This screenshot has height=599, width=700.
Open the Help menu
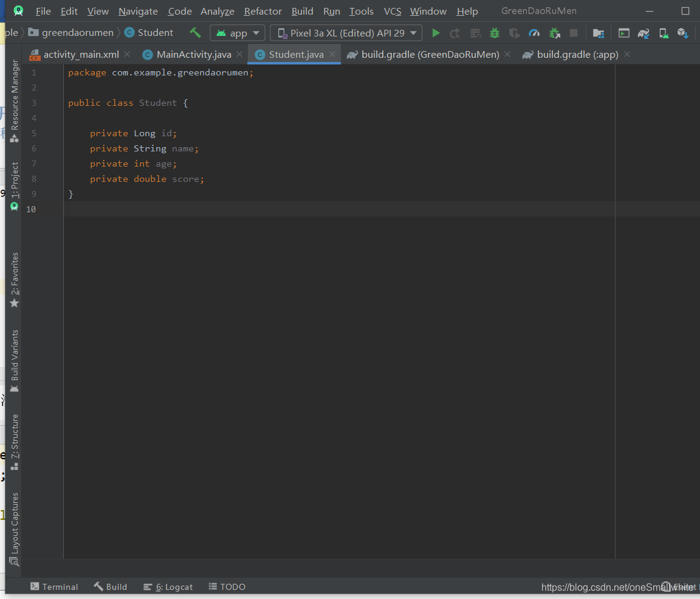point(467,11)
